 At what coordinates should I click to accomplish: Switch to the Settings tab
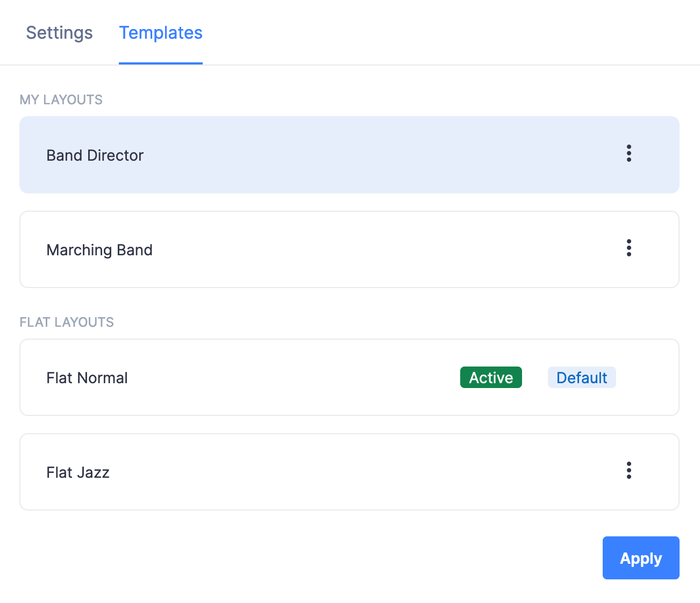pos(59,33)
